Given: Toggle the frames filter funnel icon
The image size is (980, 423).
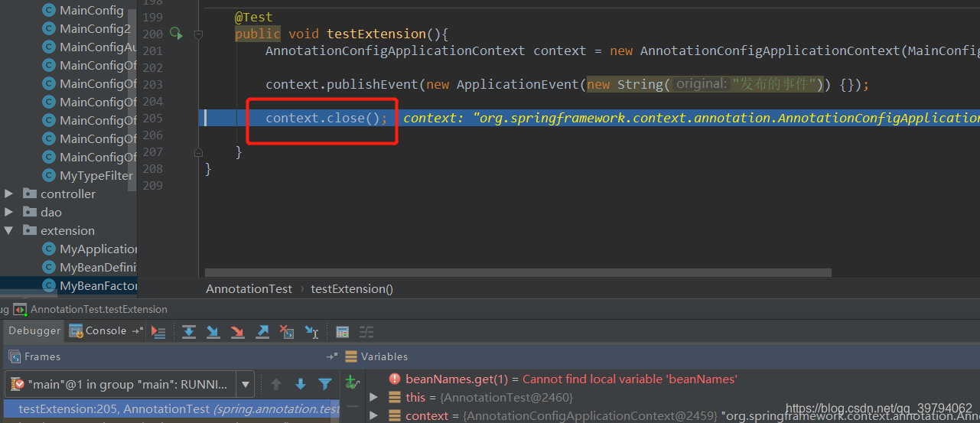Looking at the screenshot, I should (x=325, y=384).
